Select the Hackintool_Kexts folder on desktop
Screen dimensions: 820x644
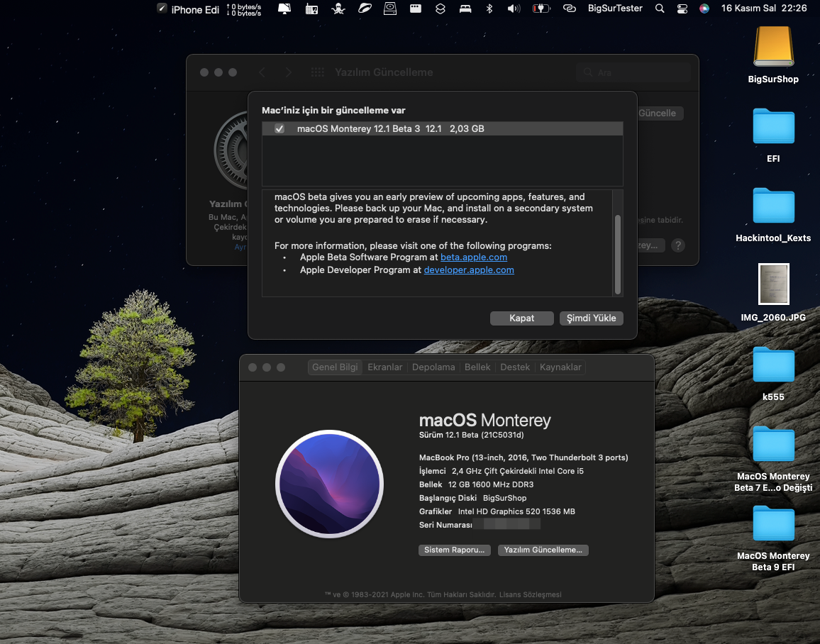coord(773,206)
